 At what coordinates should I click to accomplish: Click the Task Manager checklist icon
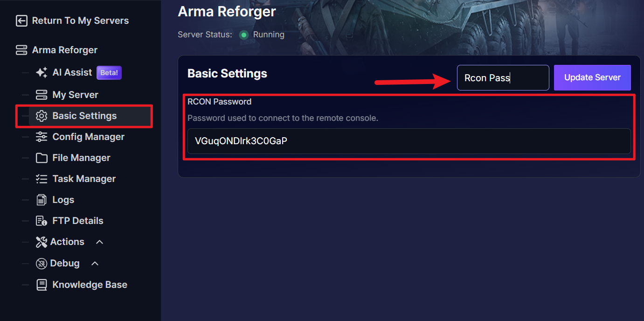(x=42, y=179)
